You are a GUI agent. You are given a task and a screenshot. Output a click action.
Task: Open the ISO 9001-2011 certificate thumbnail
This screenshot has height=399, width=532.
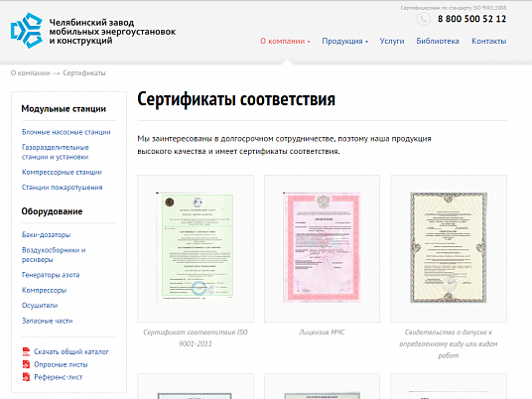pyautogui.click(x=196, y=248)
